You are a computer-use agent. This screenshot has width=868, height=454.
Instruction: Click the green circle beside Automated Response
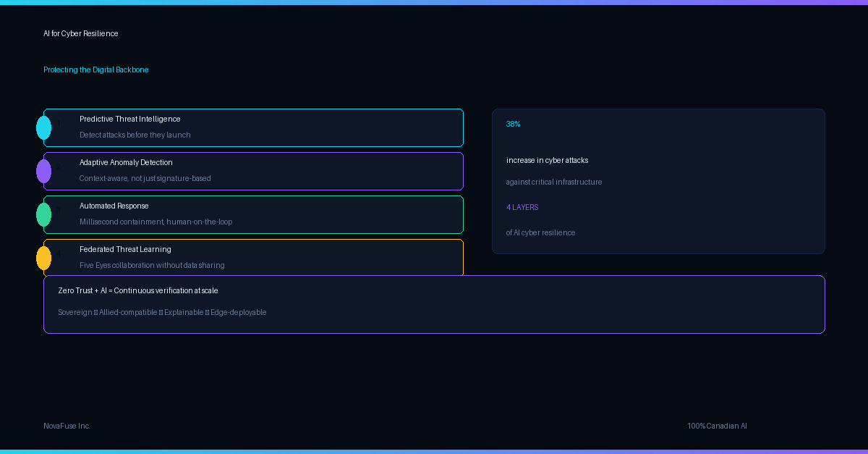44,214
